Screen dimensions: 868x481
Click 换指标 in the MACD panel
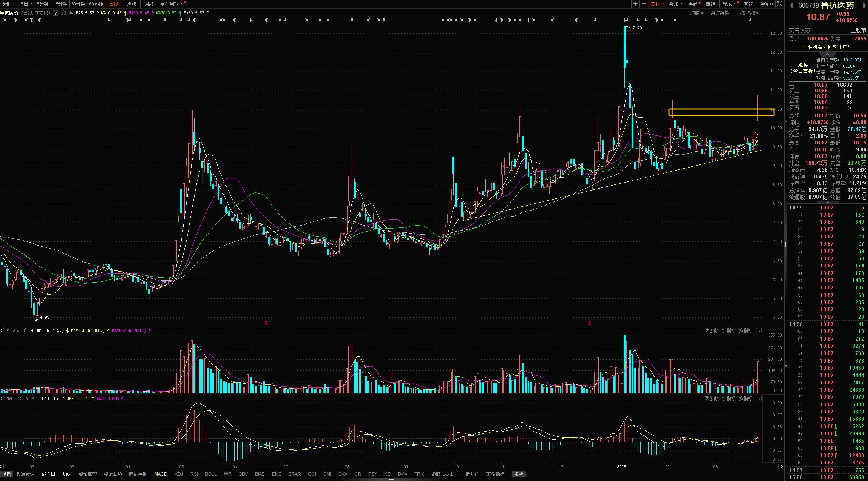(745, 399)
